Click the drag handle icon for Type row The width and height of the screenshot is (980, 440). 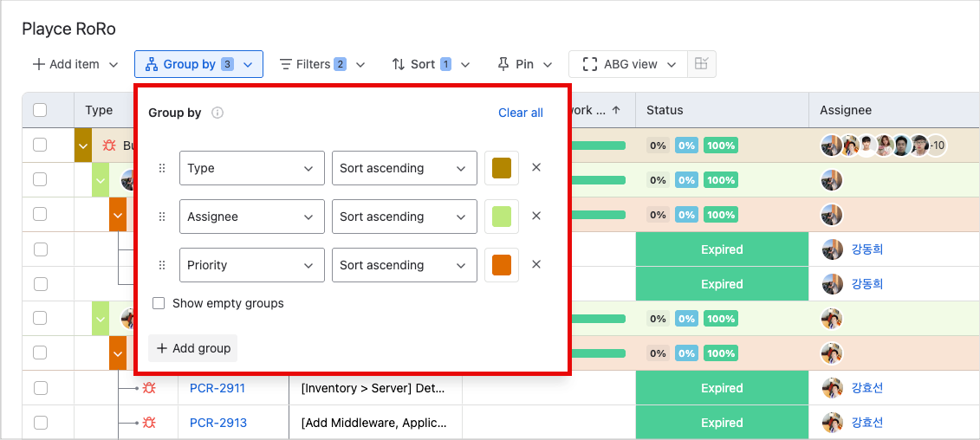[162, 168]
